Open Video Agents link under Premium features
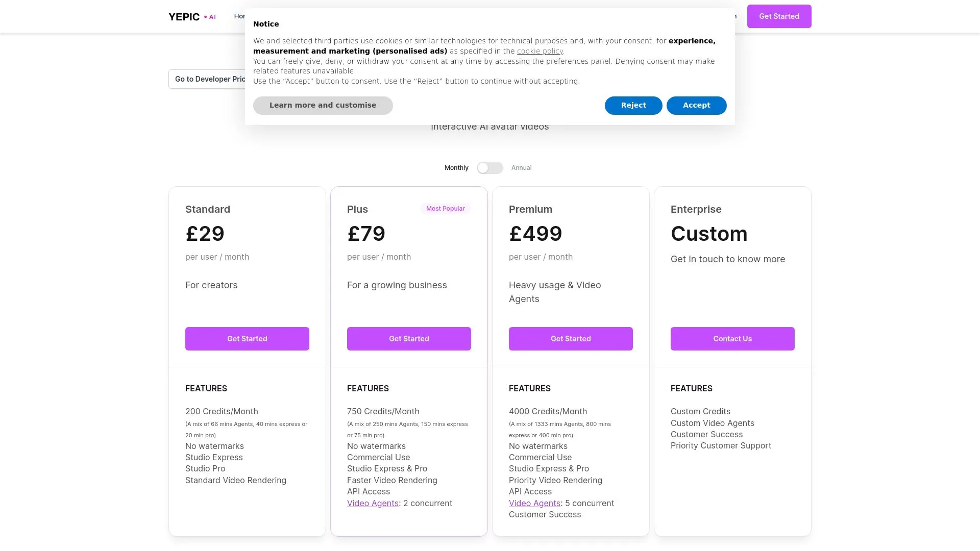This screenshot has height=551, width=980. [x=534, y=503]
